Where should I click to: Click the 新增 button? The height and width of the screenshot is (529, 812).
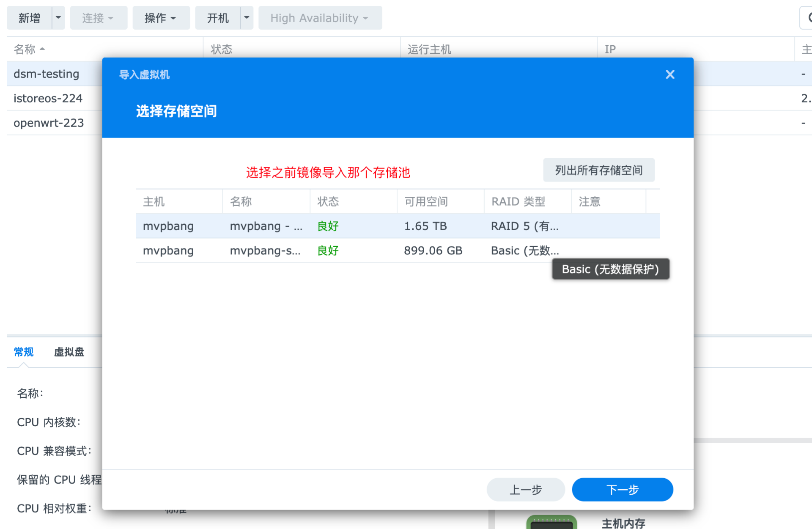30,18
